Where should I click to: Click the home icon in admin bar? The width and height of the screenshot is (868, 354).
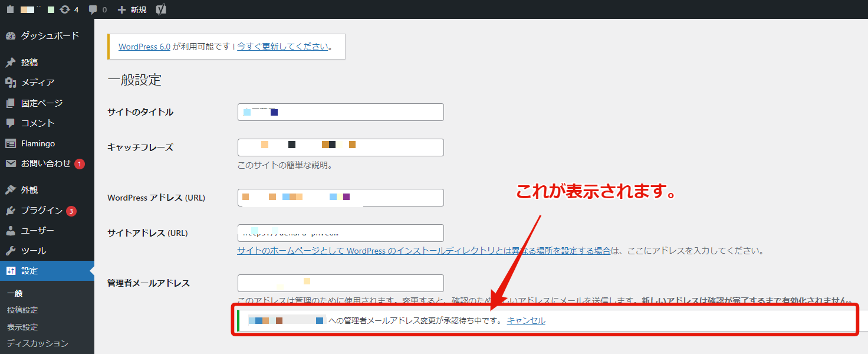(10, 9)
